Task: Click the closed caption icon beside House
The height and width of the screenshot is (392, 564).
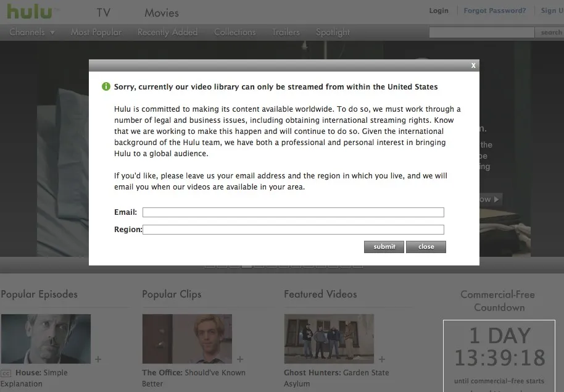Action: tap(6, 373)
